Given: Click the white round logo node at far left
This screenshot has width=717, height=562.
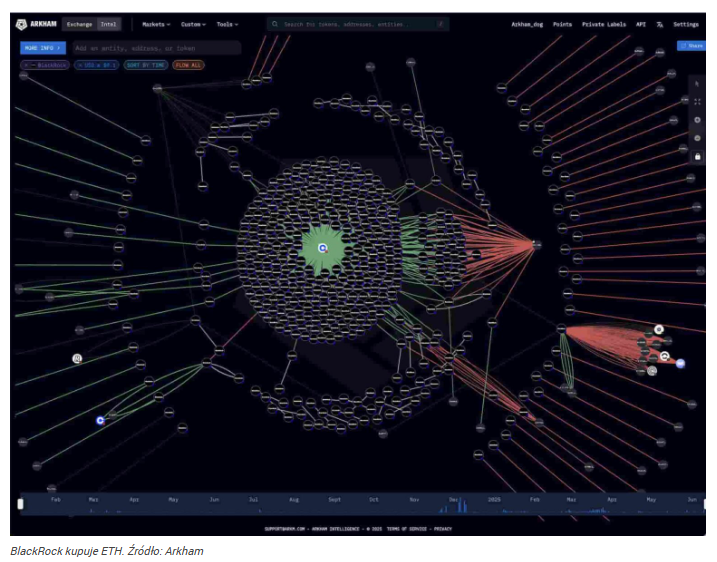Looking at the screenshot, I should pos(77,359).
